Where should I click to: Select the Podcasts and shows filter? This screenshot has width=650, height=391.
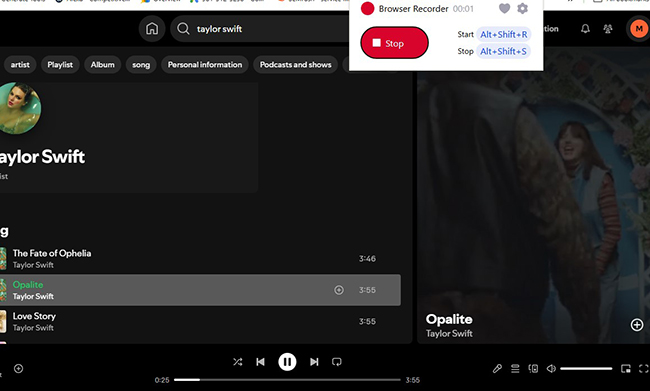click(x=296, y=65)
